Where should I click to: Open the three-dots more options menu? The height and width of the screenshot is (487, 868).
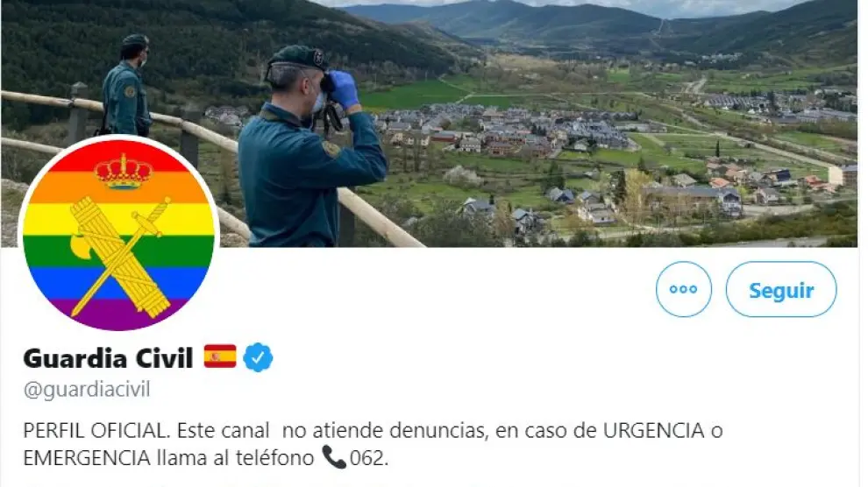tap(684, 289)
